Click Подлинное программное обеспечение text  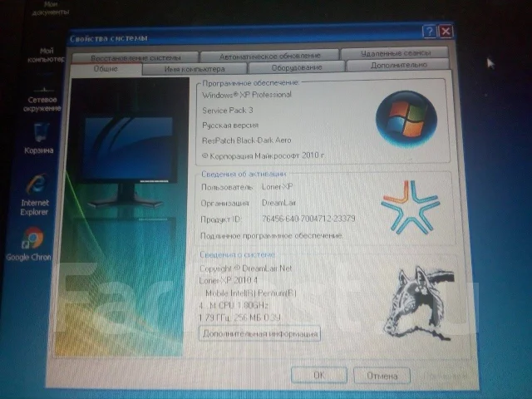(x=271, y=235)
